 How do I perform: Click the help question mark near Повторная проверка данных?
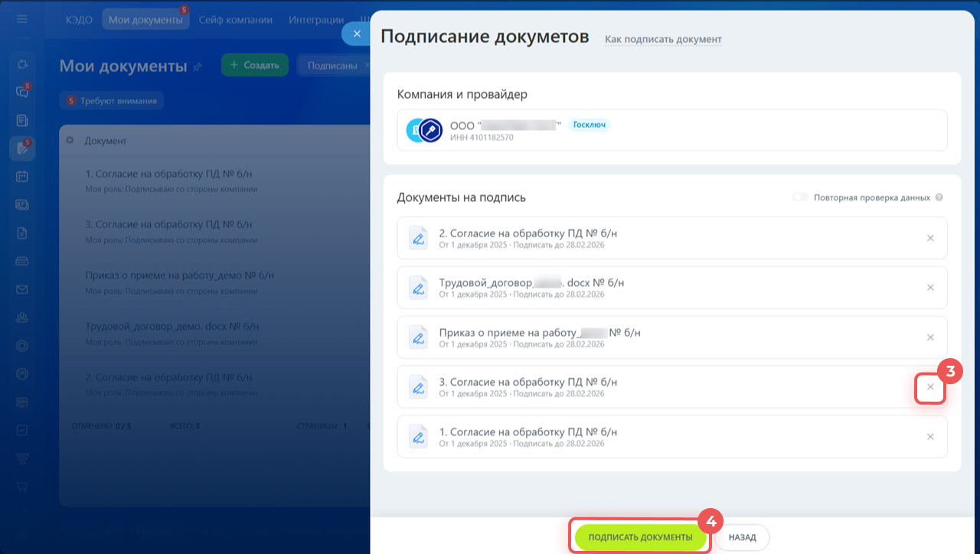coord(939,197)
